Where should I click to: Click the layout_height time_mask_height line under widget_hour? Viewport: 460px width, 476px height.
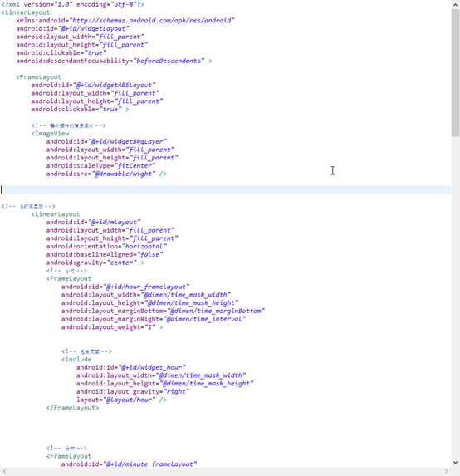pos(165,384)
